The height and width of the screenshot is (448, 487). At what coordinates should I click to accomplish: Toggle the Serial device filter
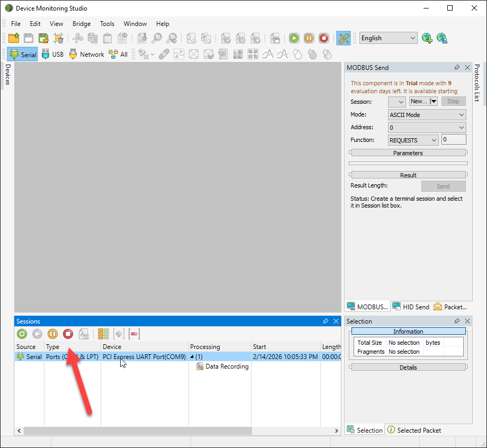click(x=23, y=54)
